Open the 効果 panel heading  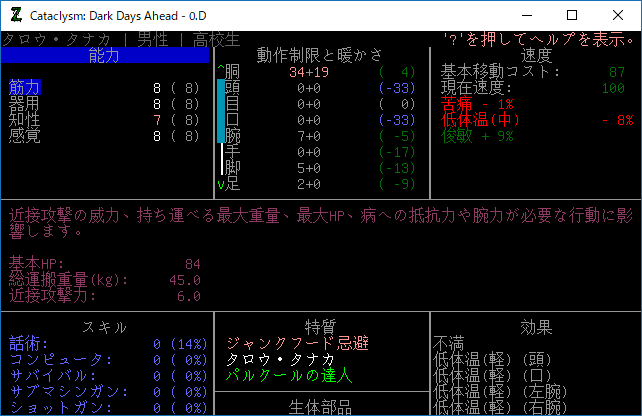coord(536,327)
